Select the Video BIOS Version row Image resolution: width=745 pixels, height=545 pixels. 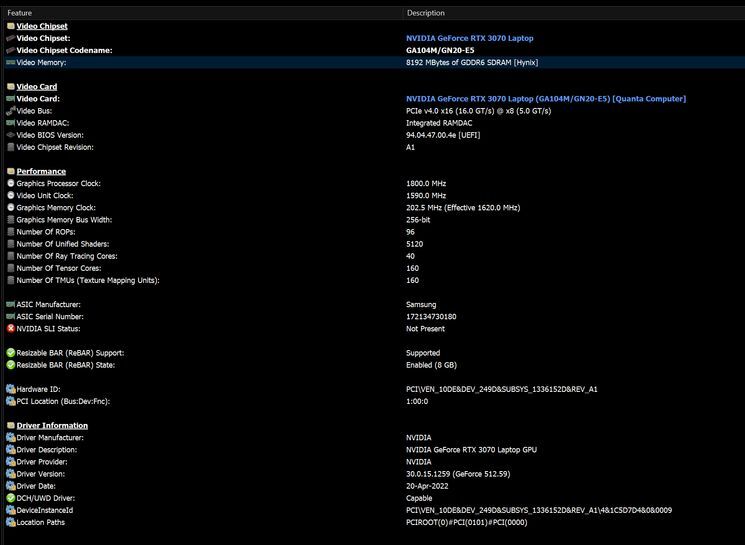point(50,135)
